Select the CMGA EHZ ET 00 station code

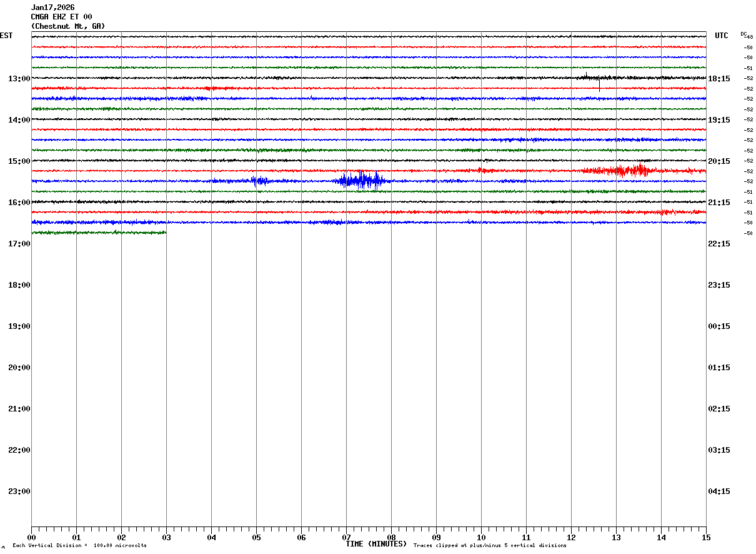tap(61, 17)
